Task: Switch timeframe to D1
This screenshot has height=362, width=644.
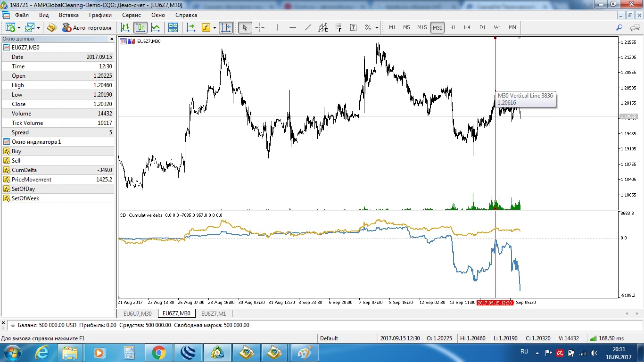Action: [482, 27]
